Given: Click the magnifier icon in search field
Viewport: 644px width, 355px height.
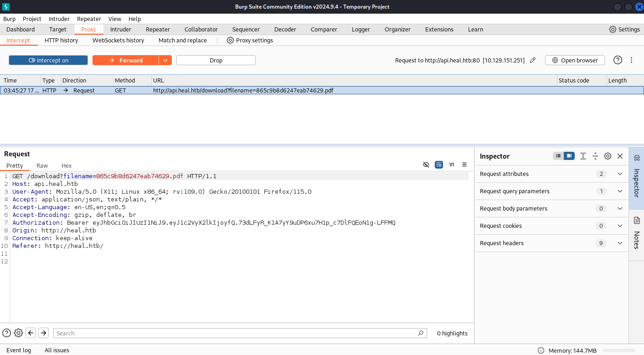Looking at the screenshot, I should tap(421, 333).
